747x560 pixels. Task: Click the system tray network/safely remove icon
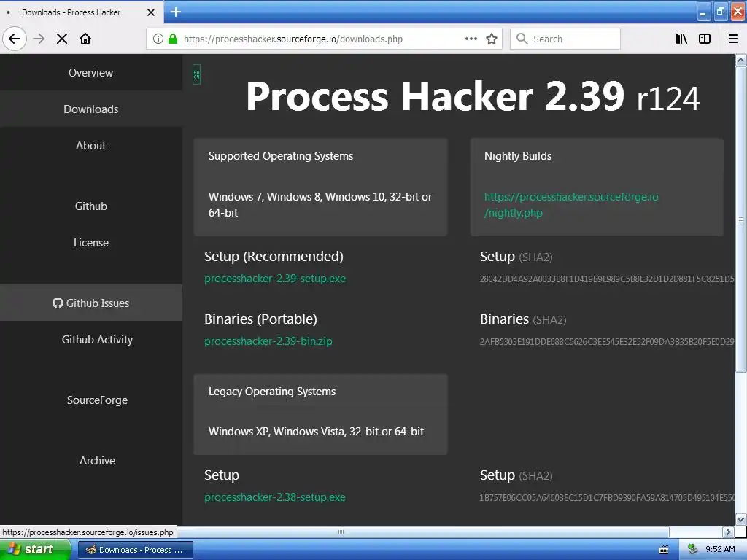(x=693, y=550)
